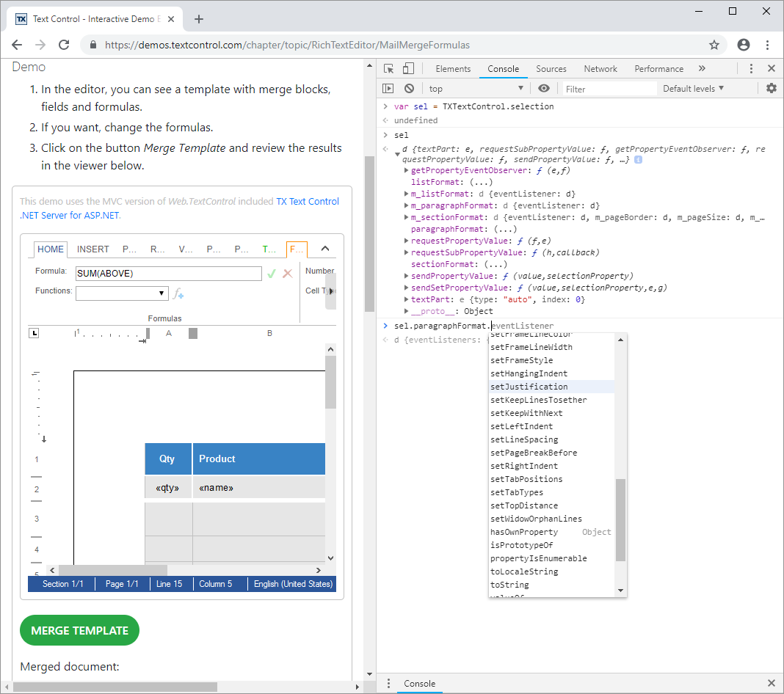Insert a function using the fx icon
This screenshot has width=784, height=694.
point(178,293)
